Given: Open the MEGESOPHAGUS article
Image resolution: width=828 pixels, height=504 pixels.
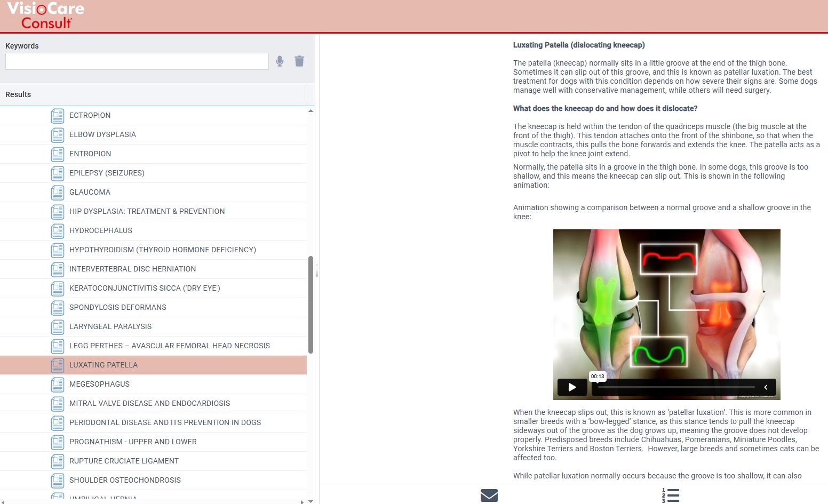Looking at the screenshot, I should 99,384.
